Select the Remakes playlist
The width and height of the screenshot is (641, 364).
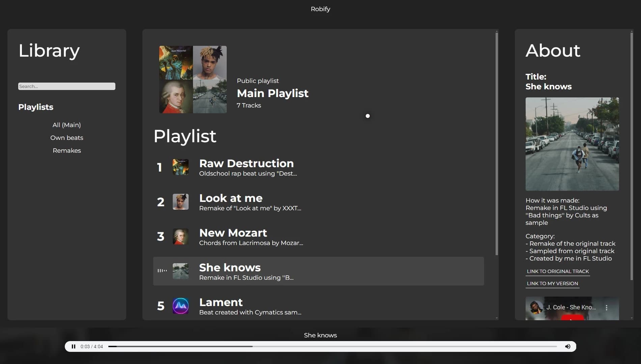67,151
